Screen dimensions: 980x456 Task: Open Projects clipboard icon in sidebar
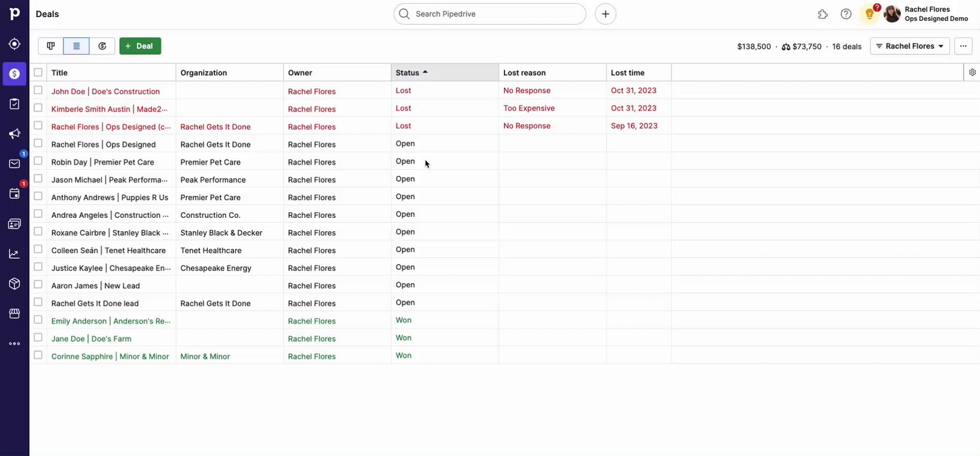tap(14, 104)
